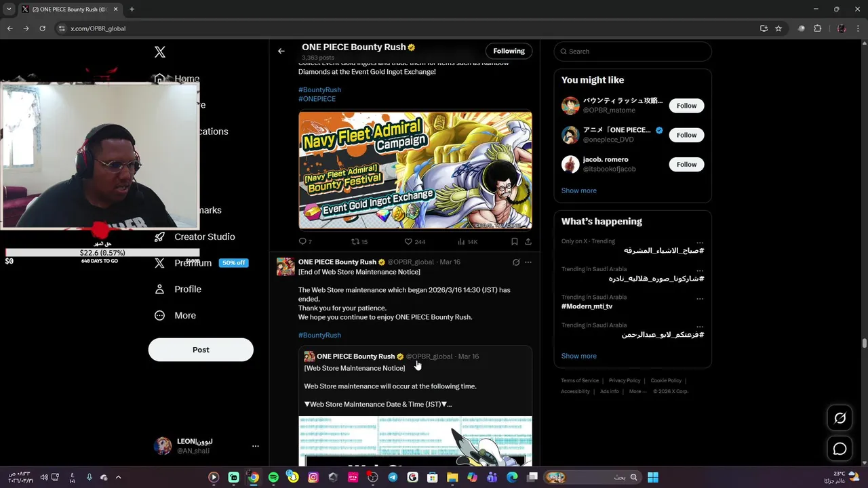The image size is (868, 488).
Task: Open the quoted Web Store Maintenance Notice post
Action: [x=415, y=405]
